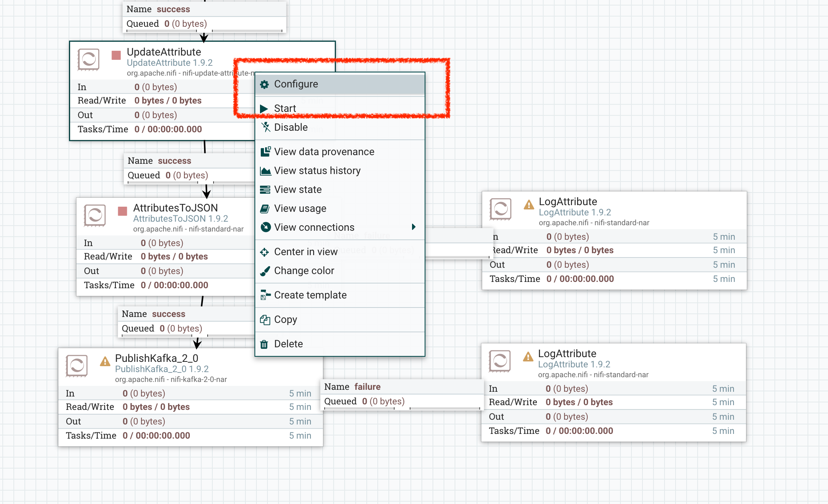Viewport: 828px width, 504px height.
Task: Click the Disable icon in context menu
Action: pos(265,127)
